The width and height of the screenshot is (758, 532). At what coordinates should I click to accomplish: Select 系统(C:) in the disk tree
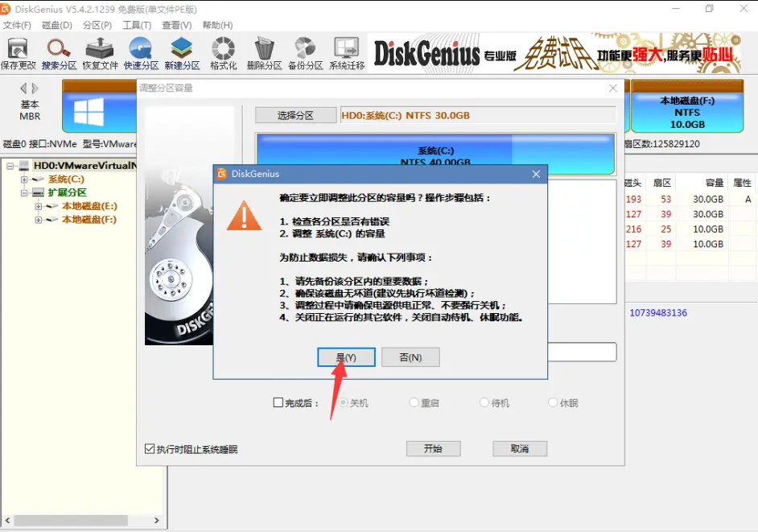pos(66,179)
